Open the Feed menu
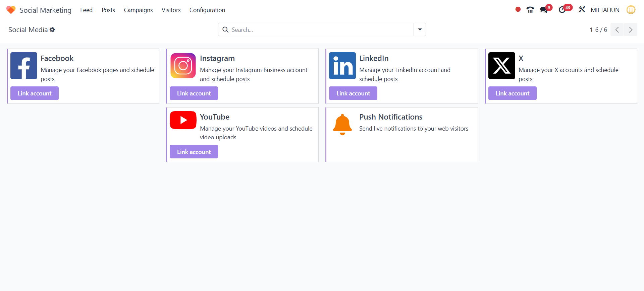Viewport: 644px width, 291px height. (x=86, y=10)
